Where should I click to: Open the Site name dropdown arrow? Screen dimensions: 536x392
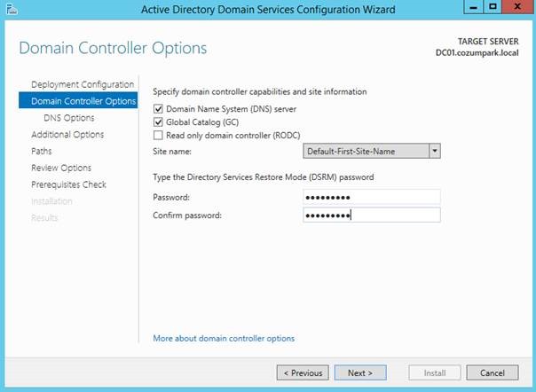pos(435,151)
